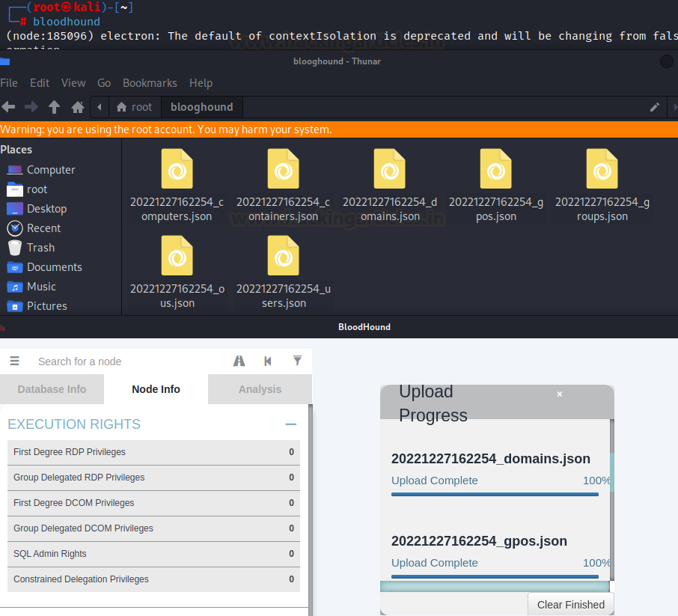Open the Help menu in Thunar

pos(201,83)
